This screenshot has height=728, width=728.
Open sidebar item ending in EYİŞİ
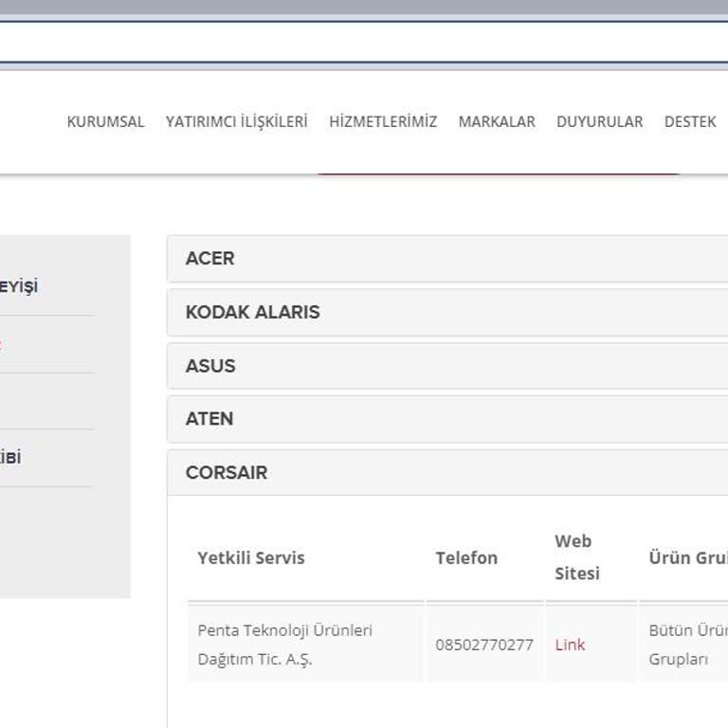coord(19,286)
